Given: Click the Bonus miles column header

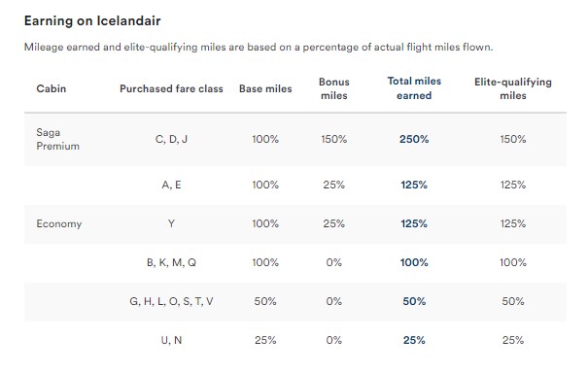Looking at the screenshot, I should pos(333,88).
